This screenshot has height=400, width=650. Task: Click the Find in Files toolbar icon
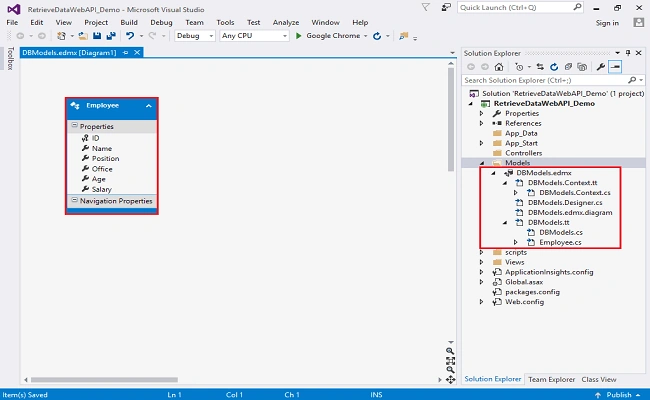(x=403, y=36)
